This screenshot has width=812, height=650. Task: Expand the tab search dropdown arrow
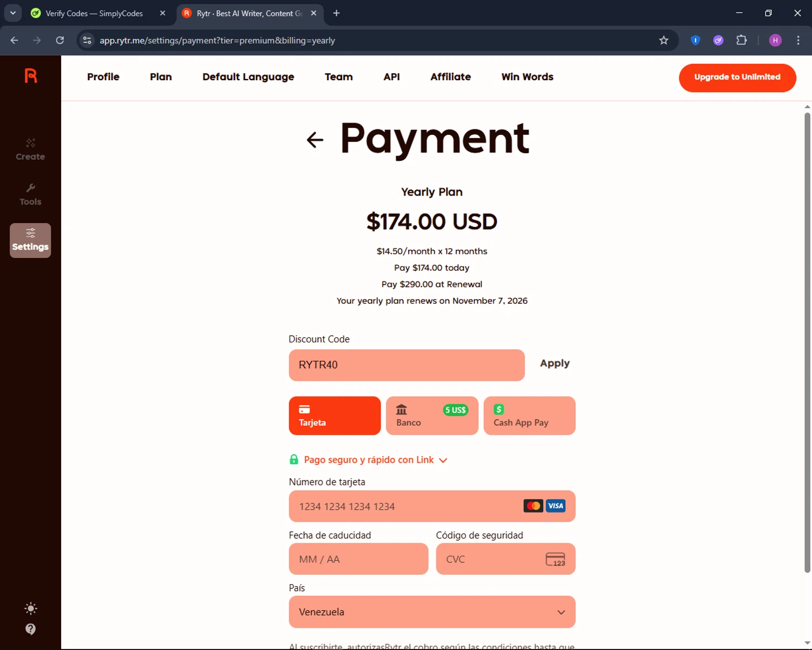point(12,13)
